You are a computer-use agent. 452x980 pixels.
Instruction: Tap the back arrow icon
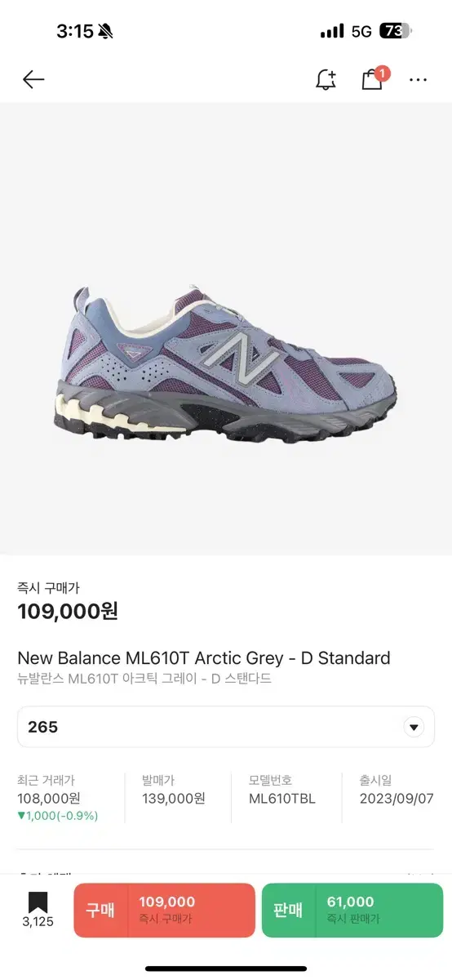(x=33, y=79)
